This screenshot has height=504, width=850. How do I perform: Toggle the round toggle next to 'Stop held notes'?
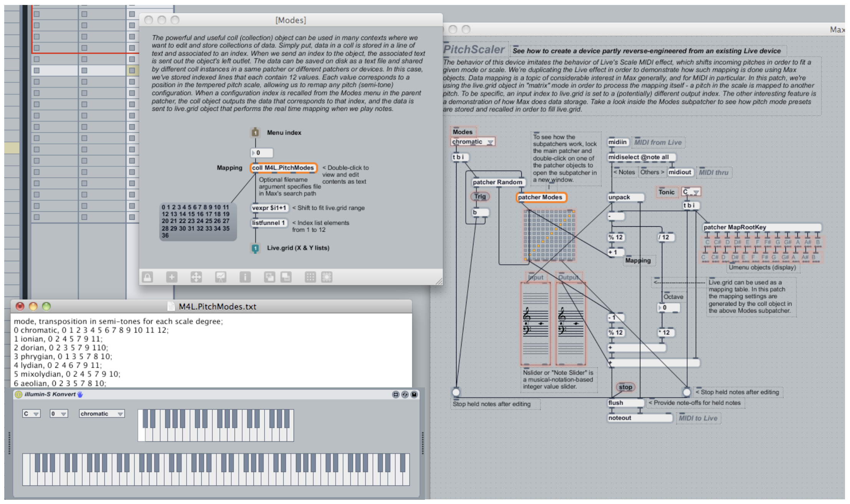point(687,392)
